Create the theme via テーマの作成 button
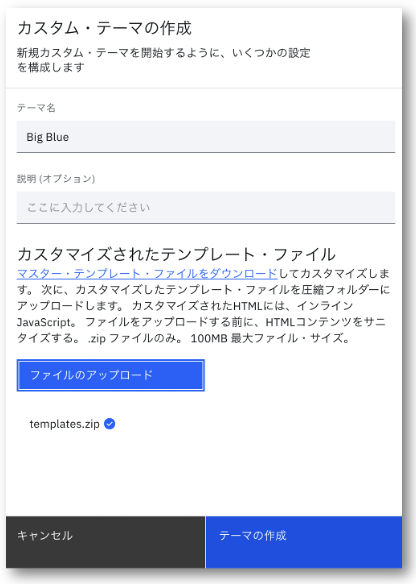416x584 pixels. pyautogui.click(x=304, y=542)
